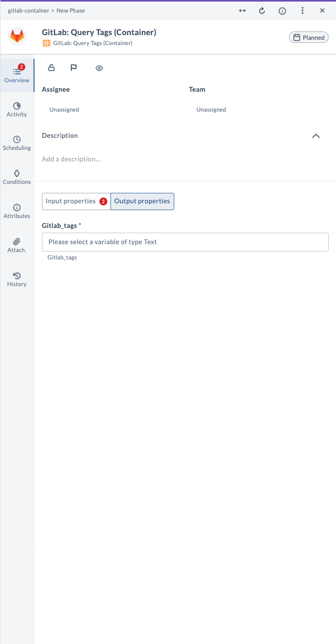The image size is (336, 644).
Task: Open the three-dot more options menu
Action: click(x=303, y=10)
